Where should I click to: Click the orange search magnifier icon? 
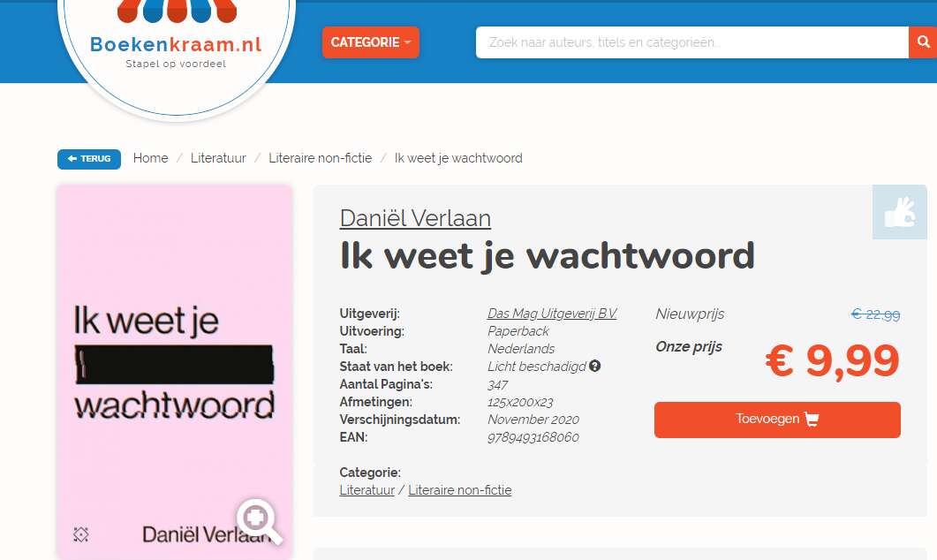[x=923, y=42]
